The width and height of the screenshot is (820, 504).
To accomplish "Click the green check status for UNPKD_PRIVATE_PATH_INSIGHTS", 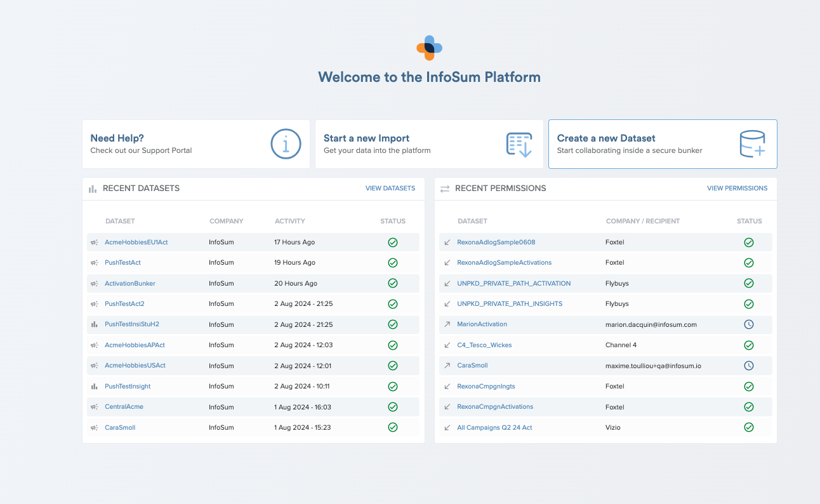I will click(x=749, y=304).
